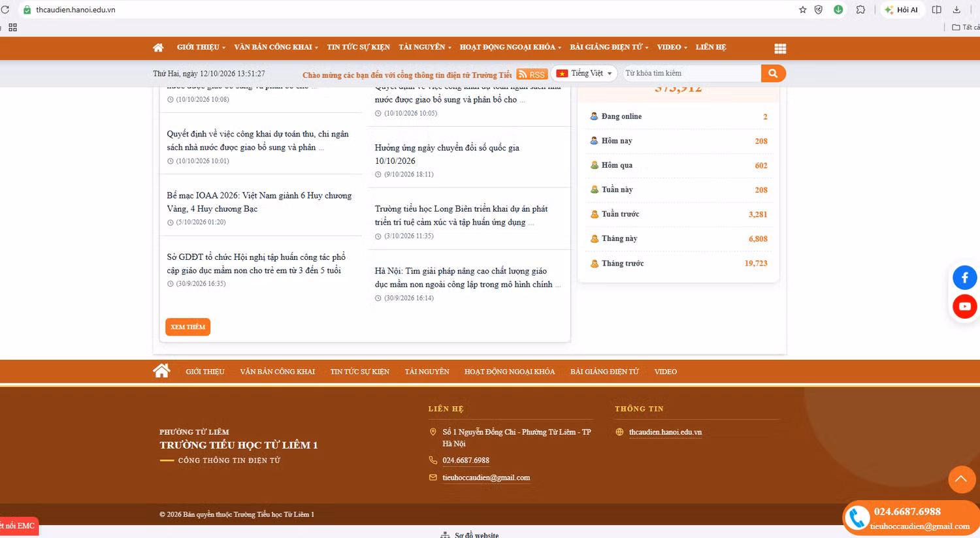Viewport: 980px width, 538px height.
Task: Open the Bế mạc IOAA 2026 news article
Action: [259, 202]
